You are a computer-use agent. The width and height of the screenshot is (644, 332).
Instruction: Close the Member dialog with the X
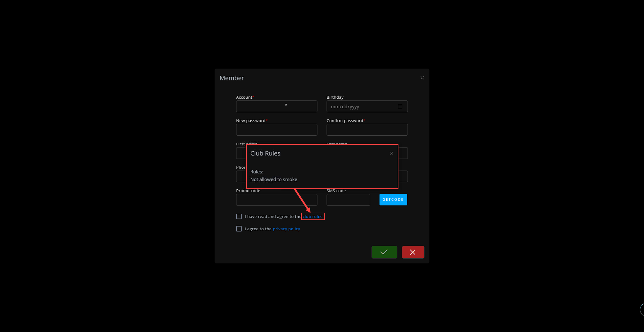(x=422, y=78)
